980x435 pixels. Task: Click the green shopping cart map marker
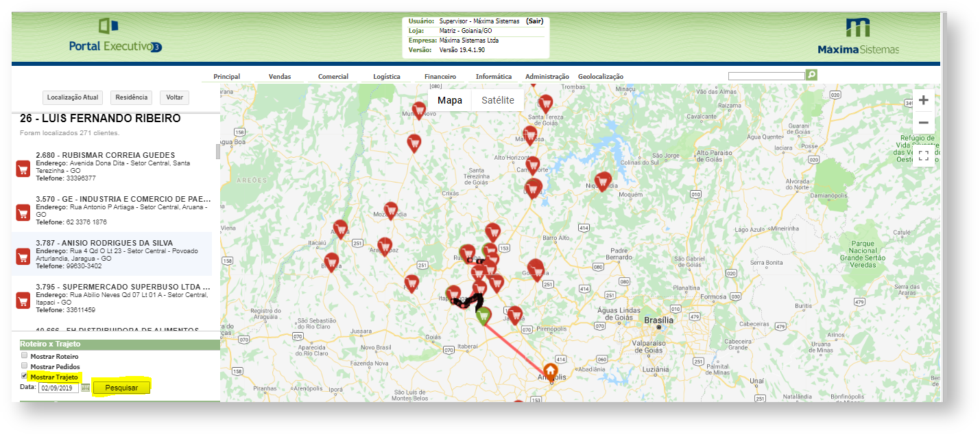[x=484, y=316]
